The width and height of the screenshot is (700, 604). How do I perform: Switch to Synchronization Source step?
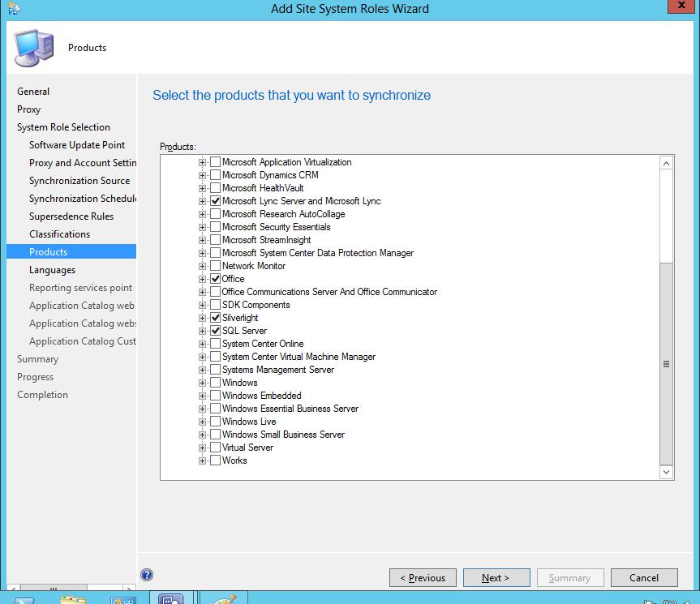pos(79,181)
